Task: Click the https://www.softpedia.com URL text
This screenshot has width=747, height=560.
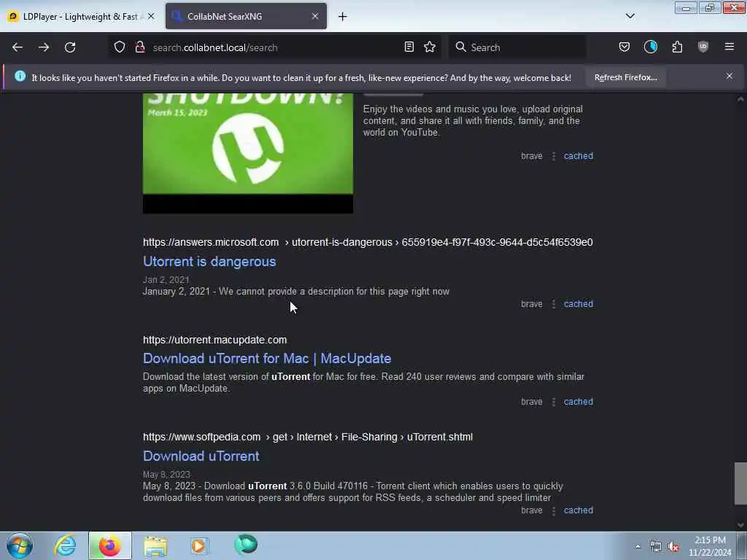Action: pos(201,437)
